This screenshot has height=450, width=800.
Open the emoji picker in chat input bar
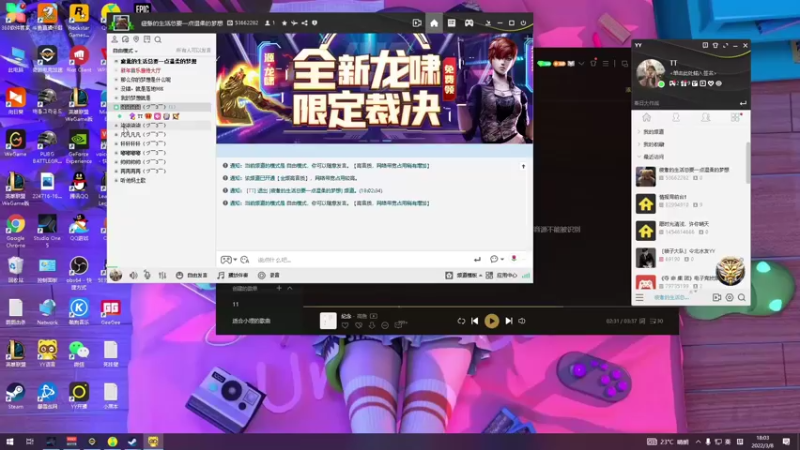[245, 260]
